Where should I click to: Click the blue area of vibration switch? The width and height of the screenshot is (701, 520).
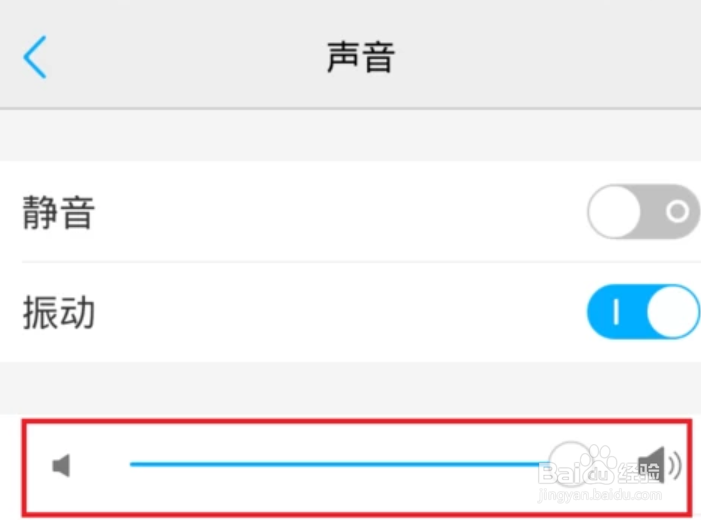(616, 311)
